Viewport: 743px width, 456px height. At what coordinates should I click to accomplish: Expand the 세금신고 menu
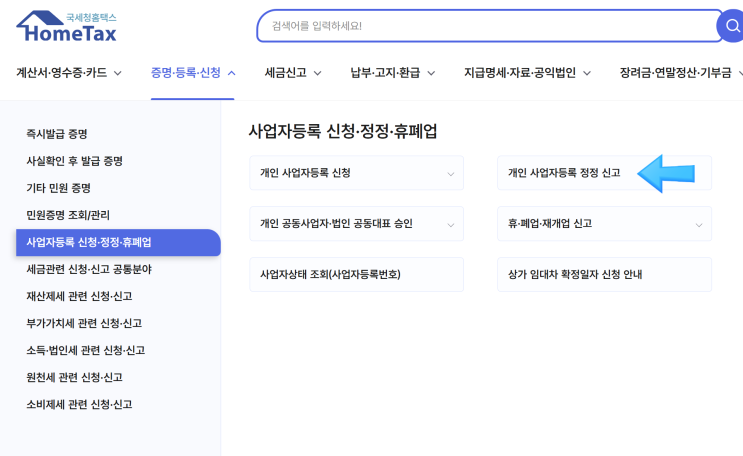click(x=293, y=73)
